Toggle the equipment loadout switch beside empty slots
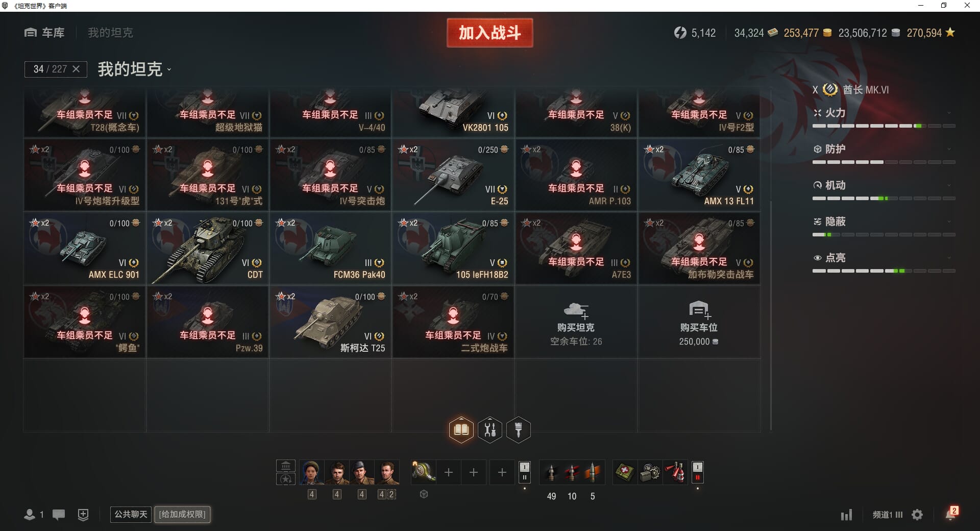The height and width of the screenshot is (531, 980). pos(524,472)
